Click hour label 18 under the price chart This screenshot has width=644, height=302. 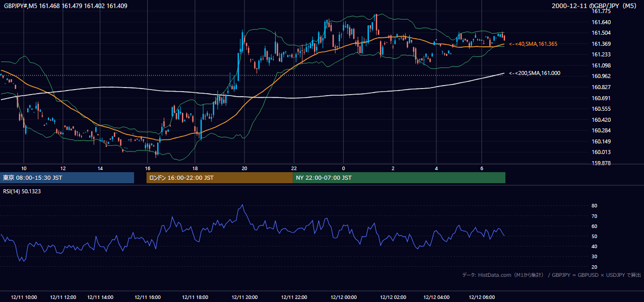tap(195, 168)
